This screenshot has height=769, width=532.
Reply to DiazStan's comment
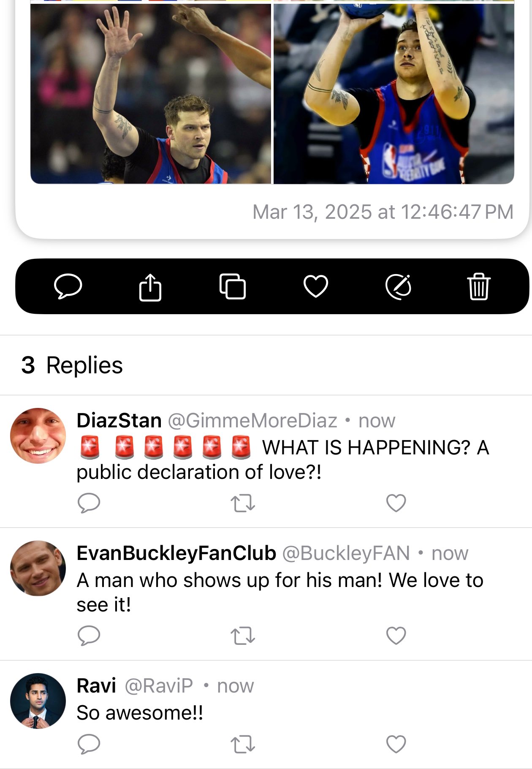[89, 503]
